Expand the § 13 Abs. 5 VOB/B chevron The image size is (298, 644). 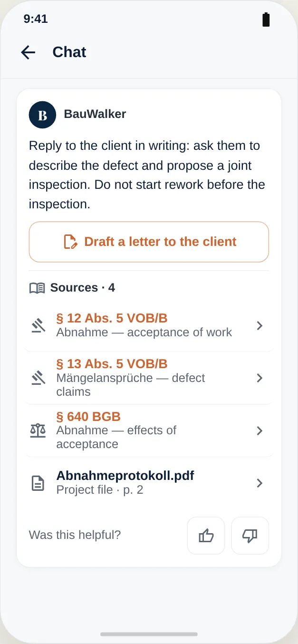[x=260, y=378]
